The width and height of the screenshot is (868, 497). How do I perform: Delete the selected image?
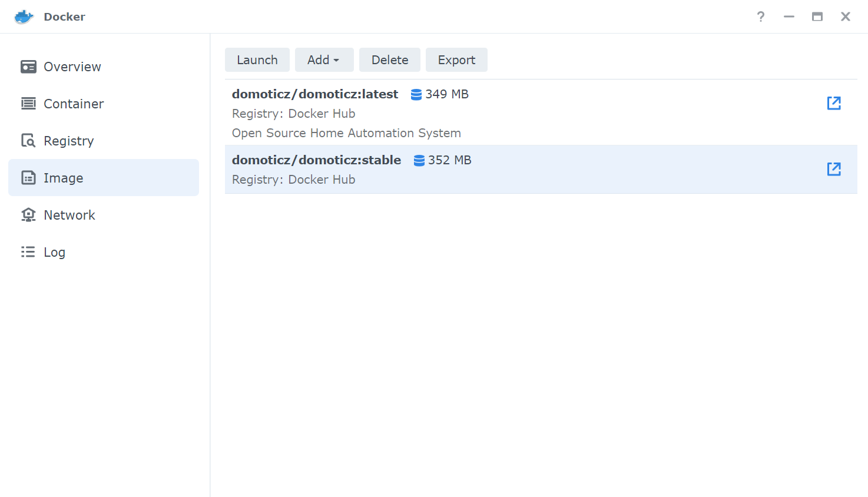coord(390,60)
